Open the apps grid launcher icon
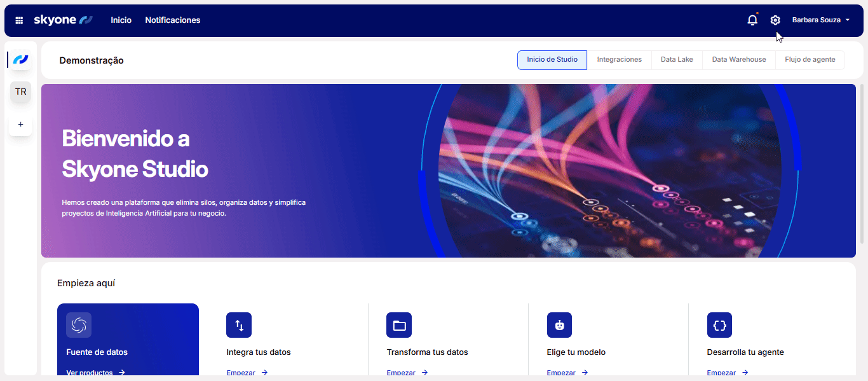The image size is (868, 381). point(19,20)
